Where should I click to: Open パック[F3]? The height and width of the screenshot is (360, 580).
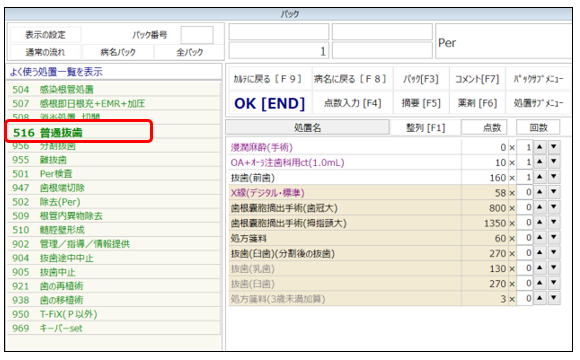(421, 79)
